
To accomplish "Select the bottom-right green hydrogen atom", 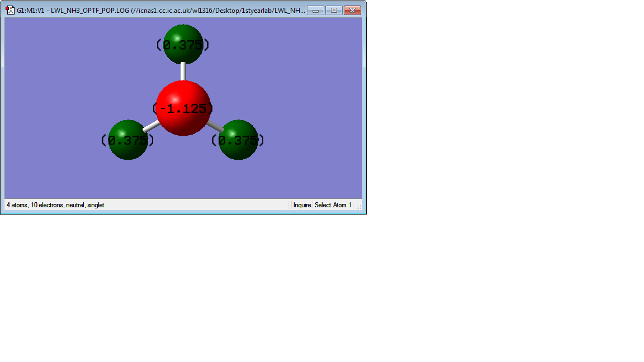I will click(x=238, y=140).
